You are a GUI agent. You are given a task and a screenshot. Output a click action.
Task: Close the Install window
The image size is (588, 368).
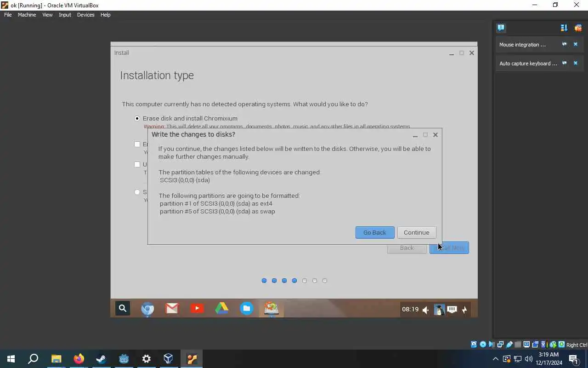[x=472, y=53]
